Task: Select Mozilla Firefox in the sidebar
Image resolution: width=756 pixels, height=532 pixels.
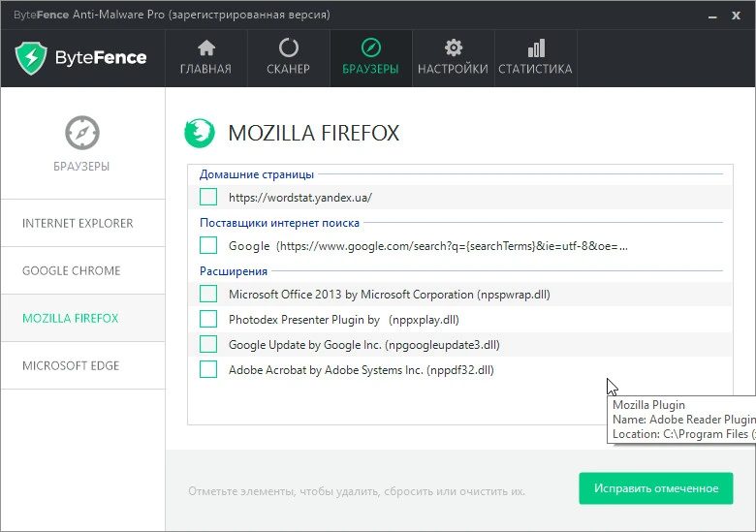Action: 83,318
